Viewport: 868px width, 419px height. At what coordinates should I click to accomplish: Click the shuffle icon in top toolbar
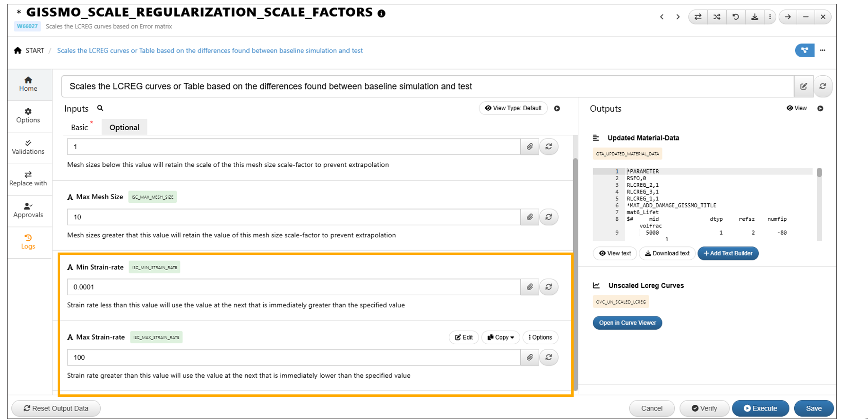point(717,17)
